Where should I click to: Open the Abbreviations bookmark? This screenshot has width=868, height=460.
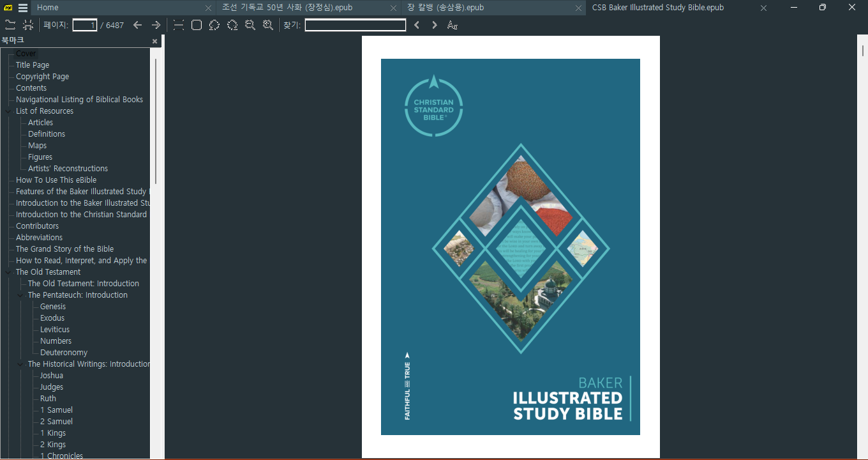click(39, 238)
